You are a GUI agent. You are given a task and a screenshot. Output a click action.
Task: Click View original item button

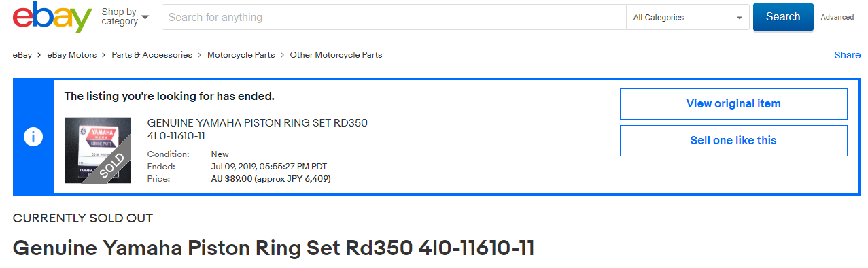pyautogui.click(x=733, y=104)
